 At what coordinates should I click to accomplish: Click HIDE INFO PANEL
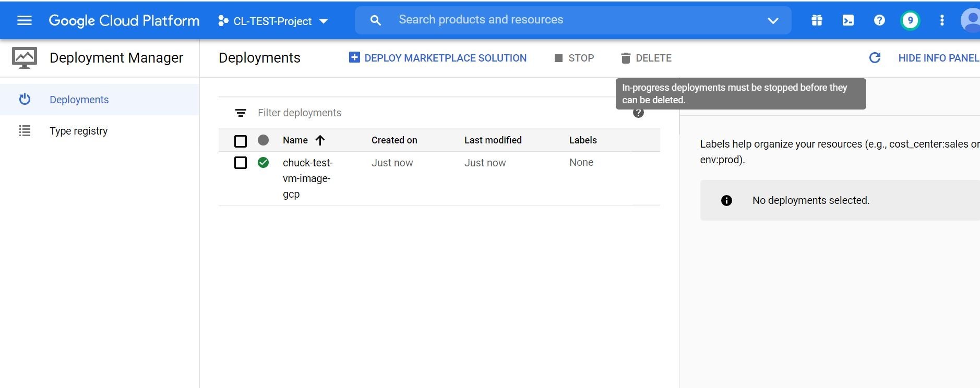click(x=938, y=58)
